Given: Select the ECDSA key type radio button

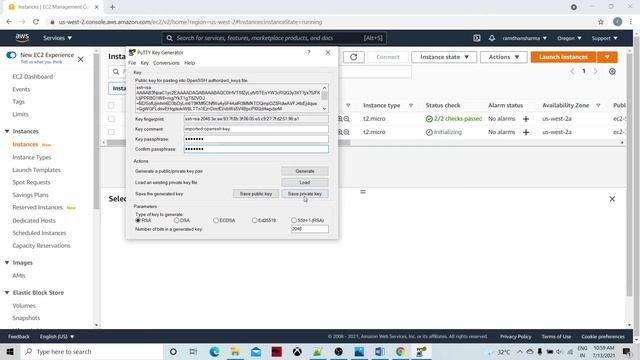Looking at the screenshot, I should pos(216,220).
